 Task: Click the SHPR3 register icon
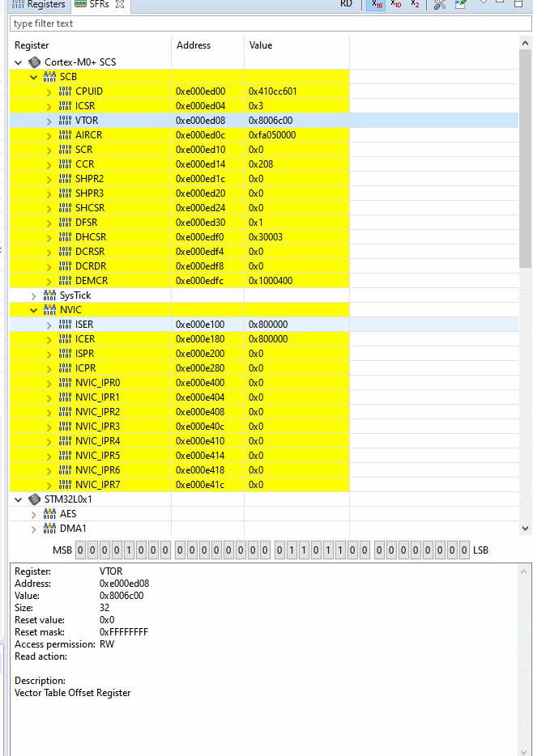tap(65, 193)
